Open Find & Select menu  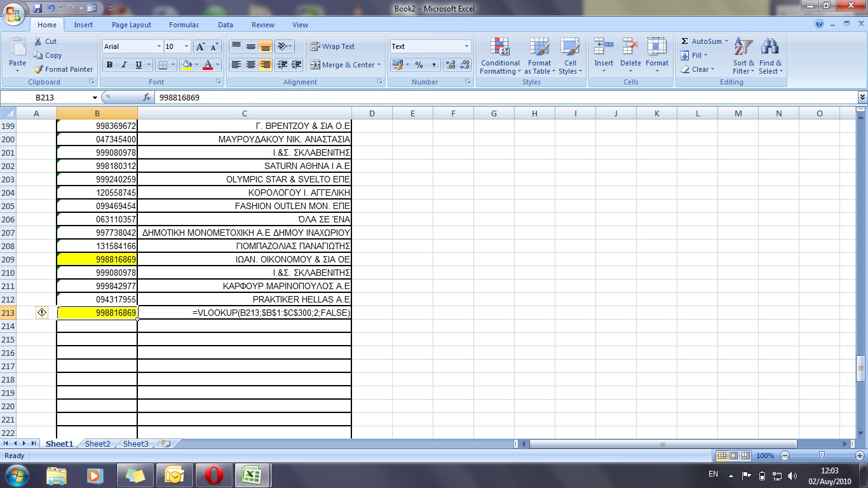click(771, 56)
